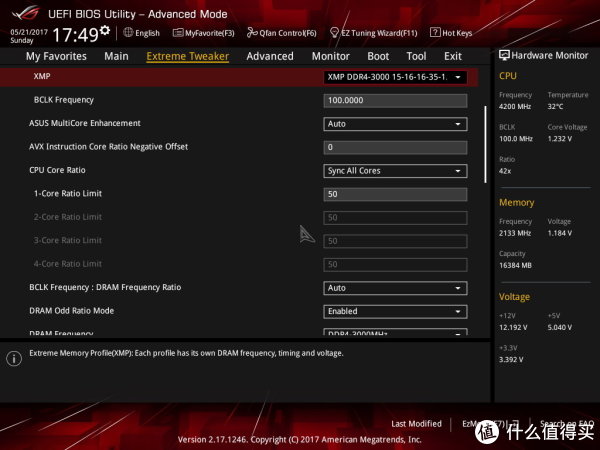Image resolution: width=600 pixels, height=450 pixels.
Task: Click AVX Core Ratio Negative Offset field
Action: tap(395, 147)
